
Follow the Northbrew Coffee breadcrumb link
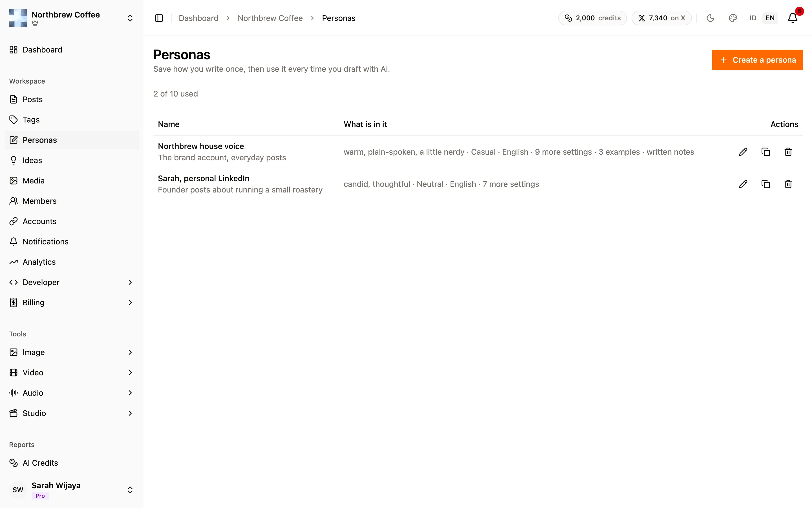pos(270,18)
